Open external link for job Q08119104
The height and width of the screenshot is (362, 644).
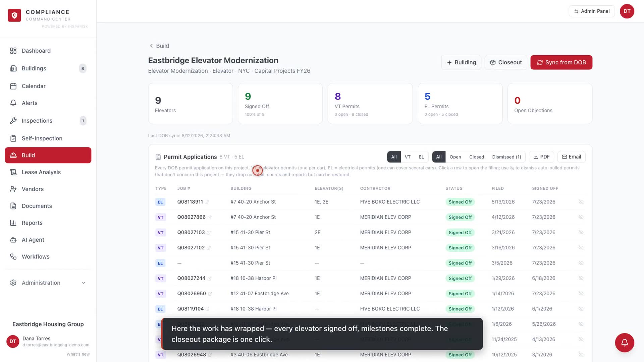(x=207, y=309)
